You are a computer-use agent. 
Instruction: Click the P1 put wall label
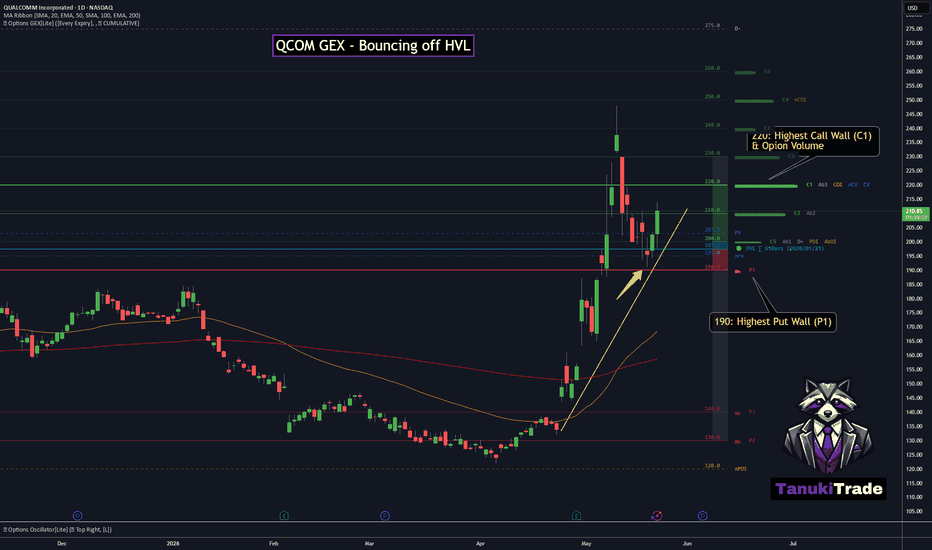[752, 270]
